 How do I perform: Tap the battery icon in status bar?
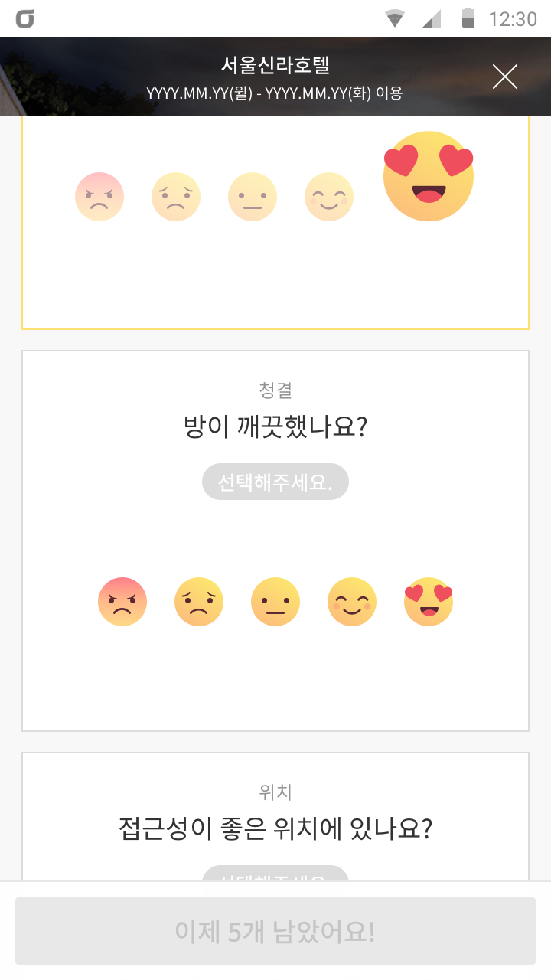[x=468, y=18]
